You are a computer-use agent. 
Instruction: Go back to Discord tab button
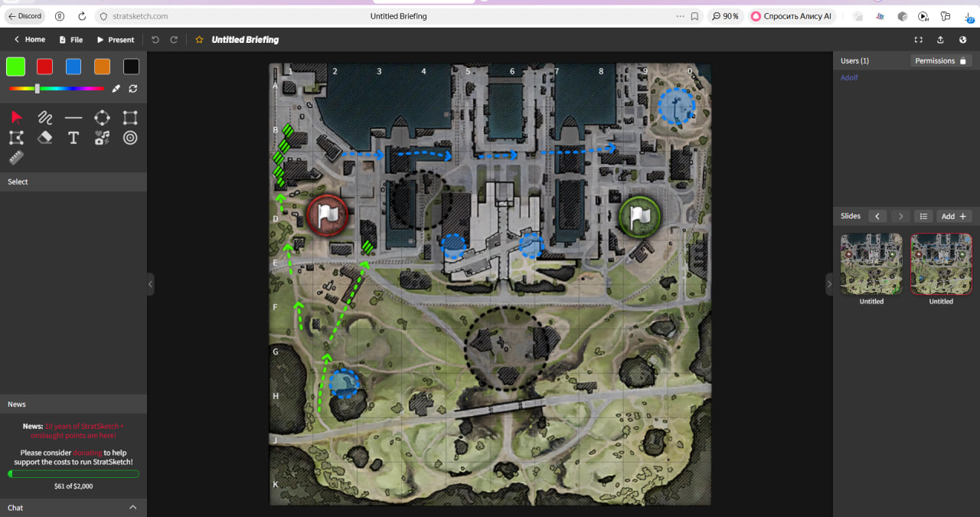click(x=24, y=16)
